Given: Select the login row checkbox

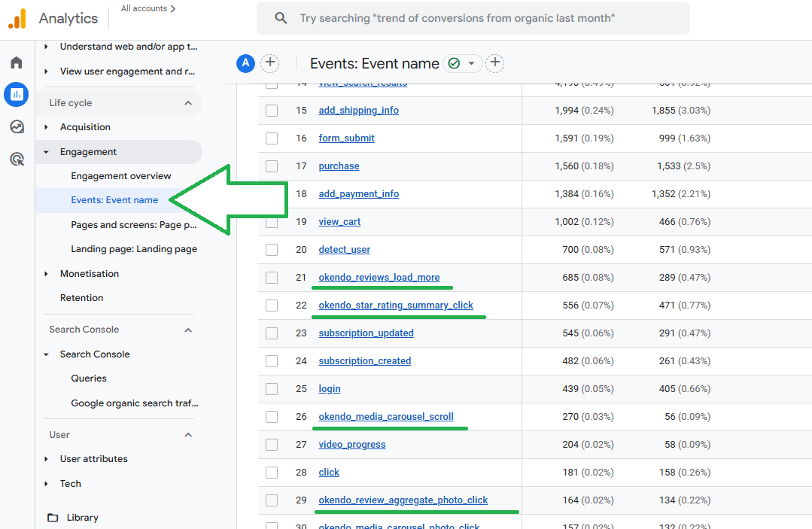Looking at the screenshot, I should 272,389.
